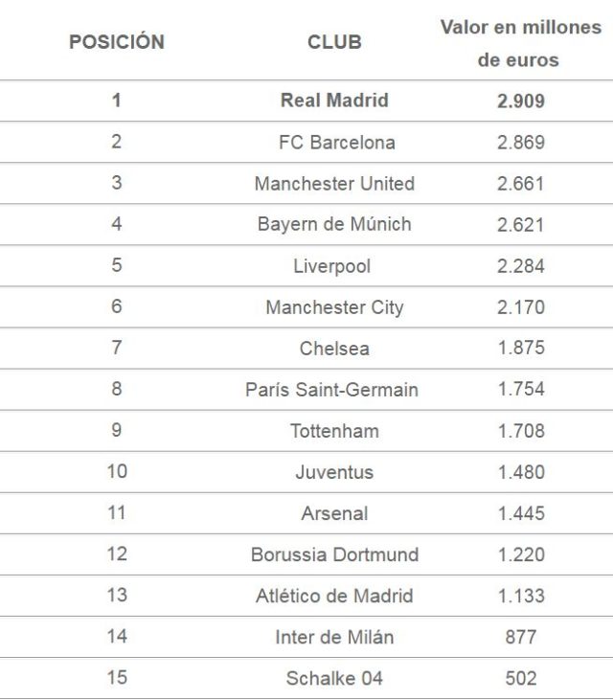Click the FC Barcelona cell

(x=336, y=143)
